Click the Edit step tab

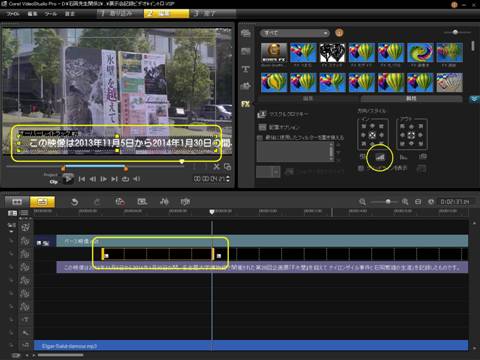click(166, 14)
